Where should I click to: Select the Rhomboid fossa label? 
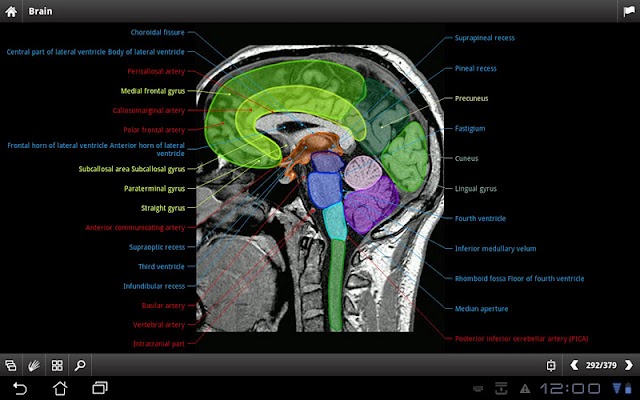pos(519,279)
